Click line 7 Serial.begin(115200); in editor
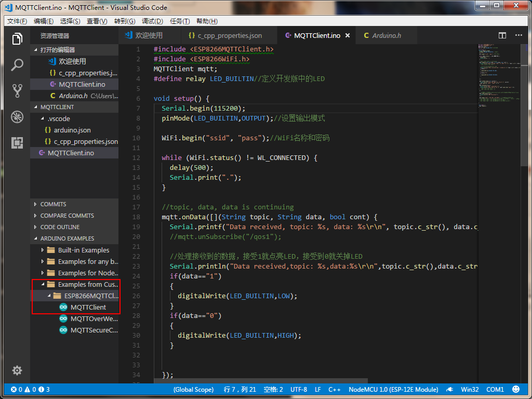Viewport: 532px width, 399px height. (203, 108)
